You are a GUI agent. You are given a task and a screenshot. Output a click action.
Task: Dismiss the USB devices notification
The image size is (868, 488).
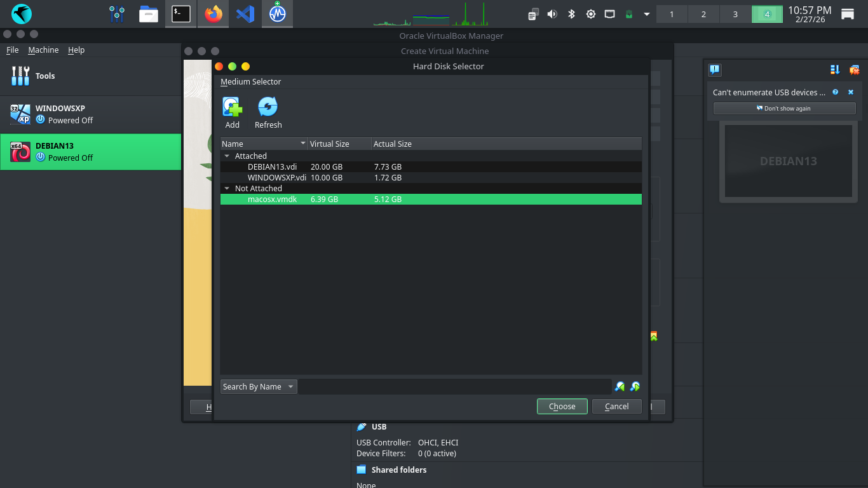coord(851,92)
